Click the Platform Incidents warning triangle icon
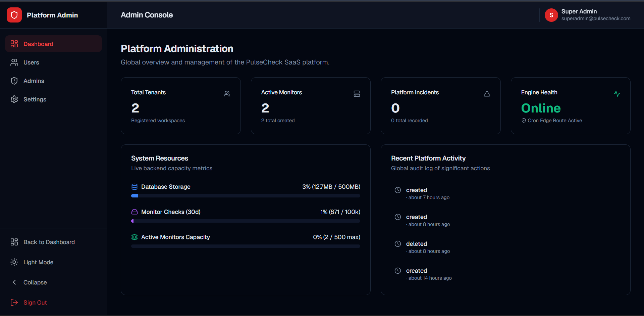The image size is (644, 316). click(487, 94)
